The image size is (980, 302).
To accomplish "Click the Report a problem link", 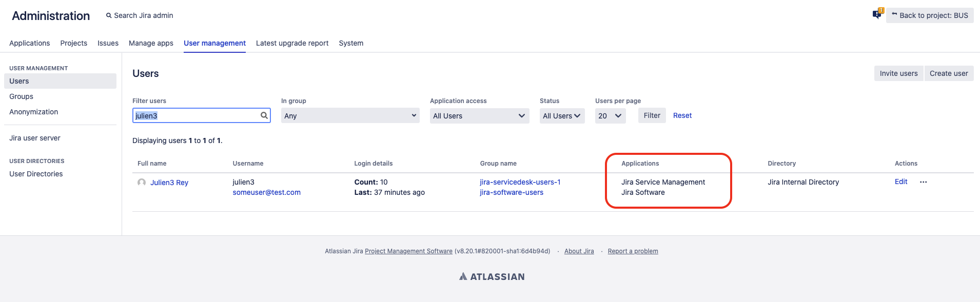I will 633,251.
